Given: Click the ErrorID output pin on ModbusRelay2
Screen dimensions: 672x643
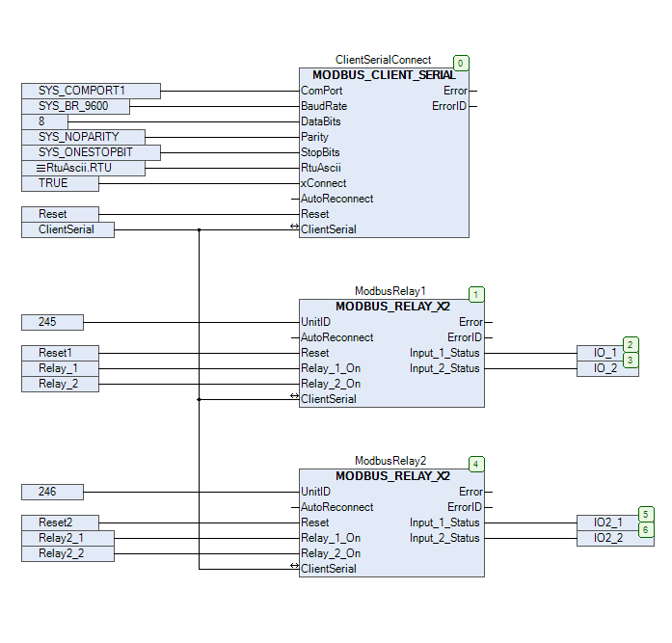Looking at the screenshot, I should tap(465, 507).
